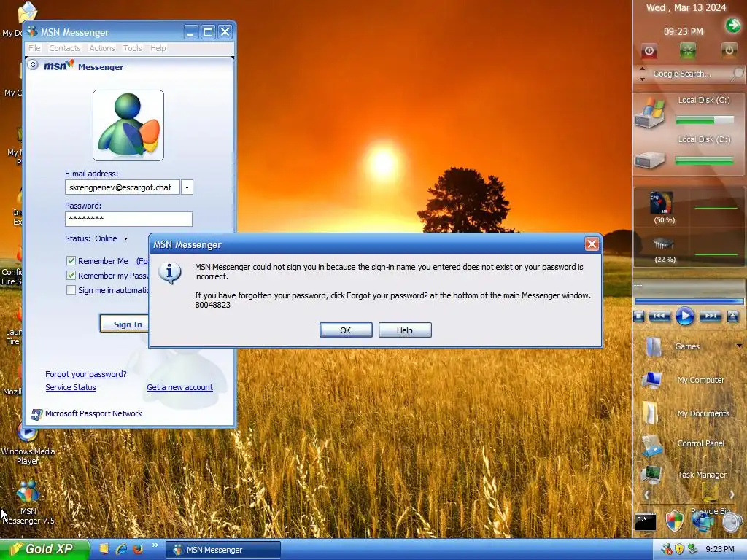Open the File menu in MSN Messenger

coord(34,48)
